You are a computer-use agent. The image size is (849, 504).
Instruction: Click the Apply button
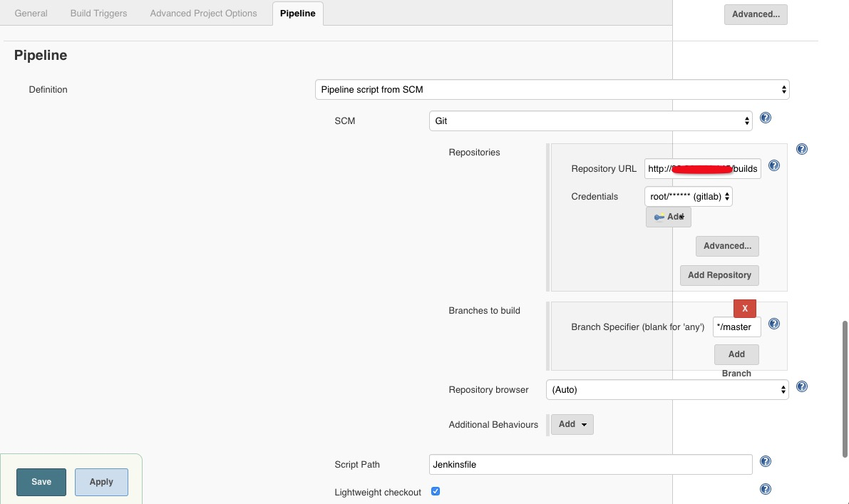pos(101,482)
